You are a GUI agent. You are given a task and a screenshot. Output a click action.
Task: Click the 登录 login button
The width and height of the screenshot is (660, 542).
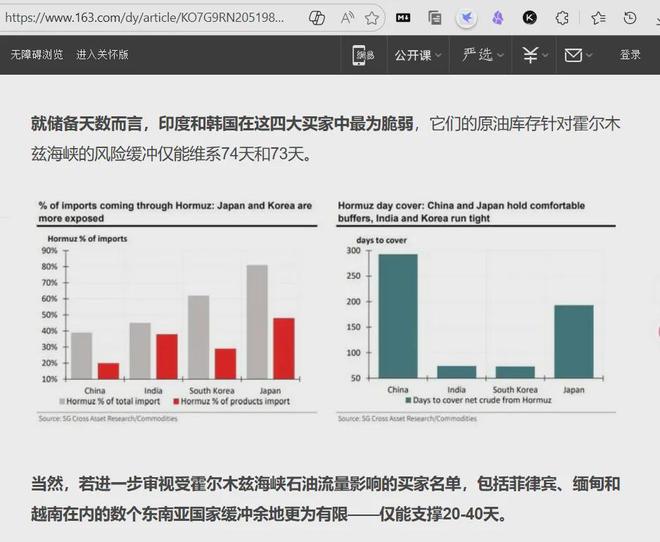630,55
